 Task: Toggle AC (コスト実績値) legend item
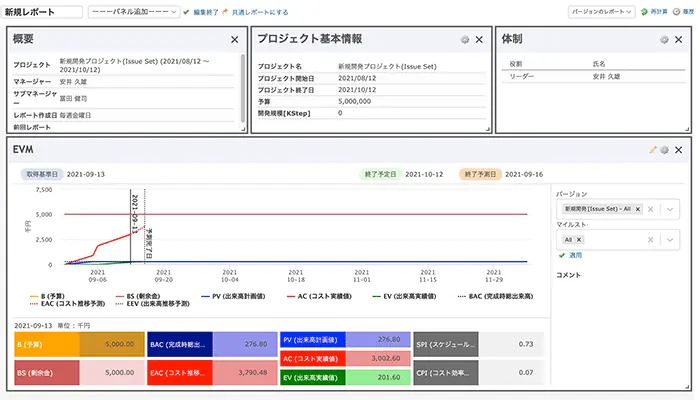click(319, 296)
